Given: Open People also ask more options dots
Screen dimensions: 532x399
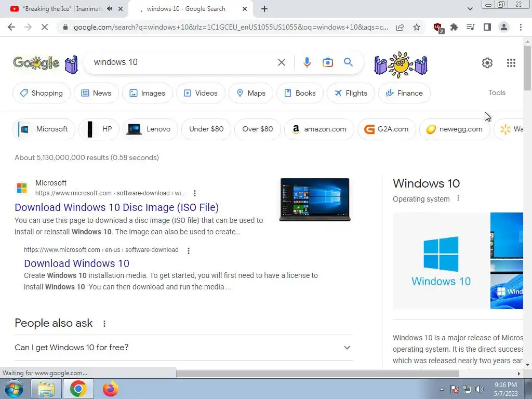Looking at the screenshot, I should coord(104,324).
